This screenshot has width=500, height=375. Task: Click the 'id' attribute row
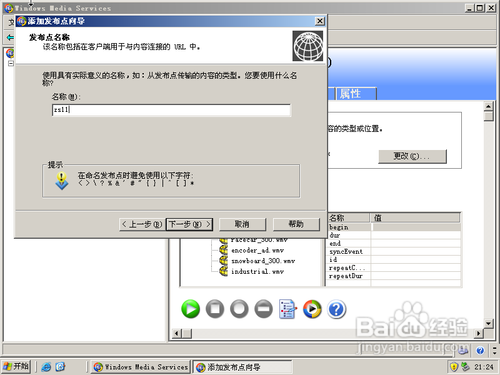394,260
